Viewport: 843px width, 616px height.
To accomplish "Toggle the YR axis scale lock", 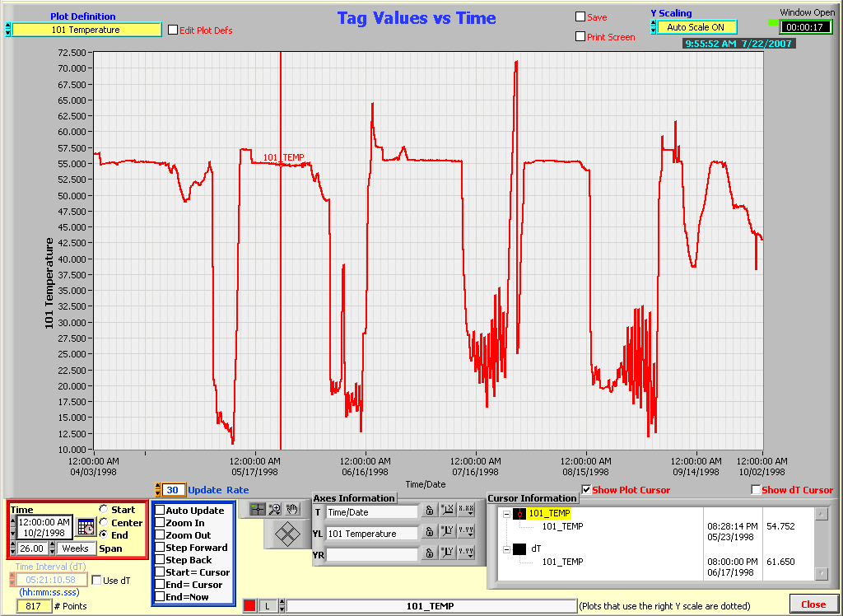I will (429, 553).
